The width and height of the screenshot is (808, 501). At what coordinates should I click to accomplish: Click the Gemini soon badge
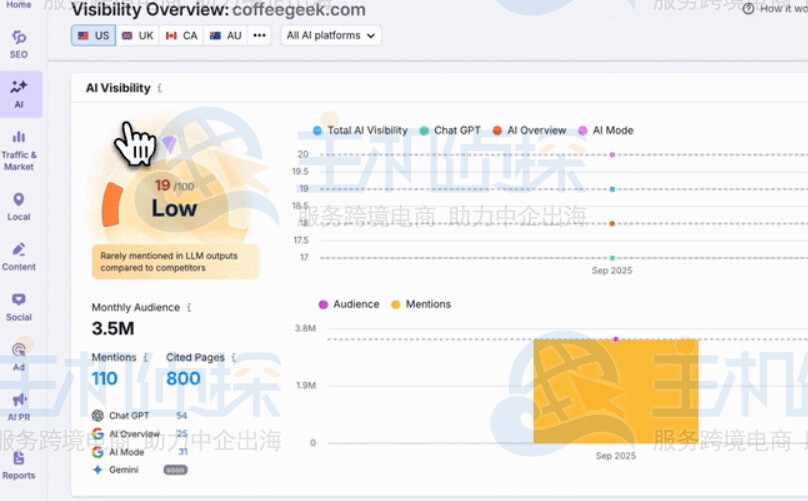[x=175, y=470]
